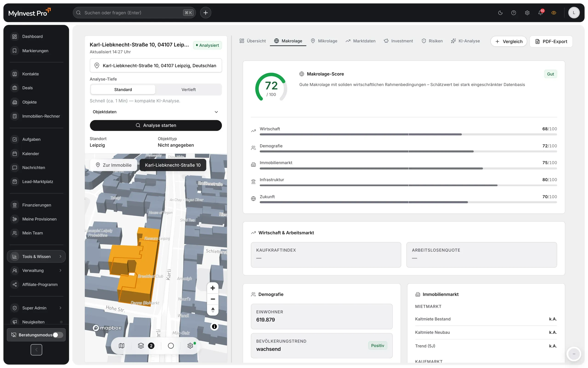
Task: Expand the Objektdaten section
Action: (x=156, y=112)
